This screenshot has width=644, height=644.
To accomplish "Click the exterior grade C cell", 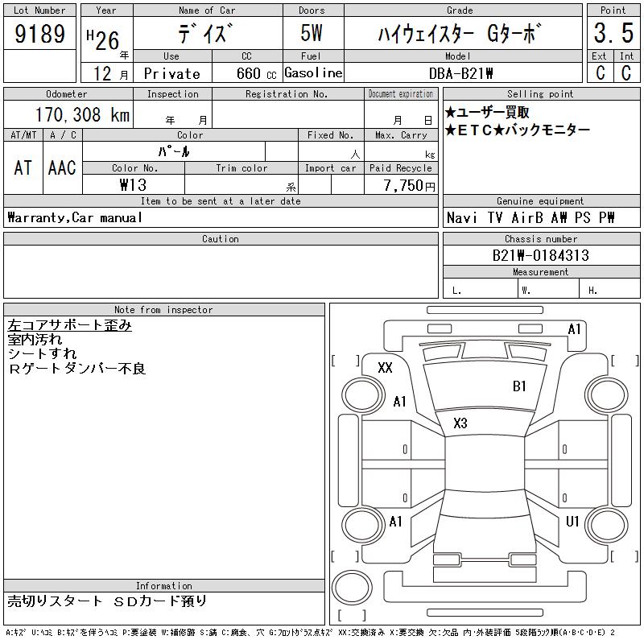I will pos(601,72).
